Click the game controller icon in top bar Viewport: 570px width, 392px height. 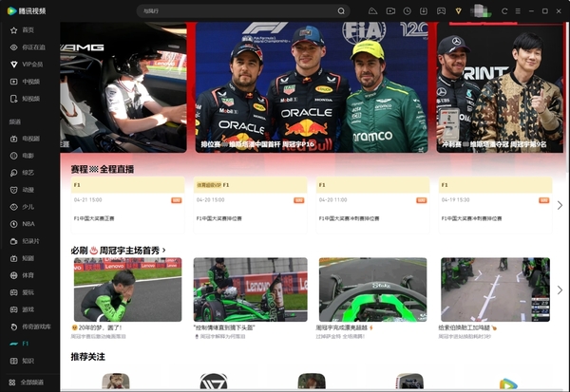point(441,10)
